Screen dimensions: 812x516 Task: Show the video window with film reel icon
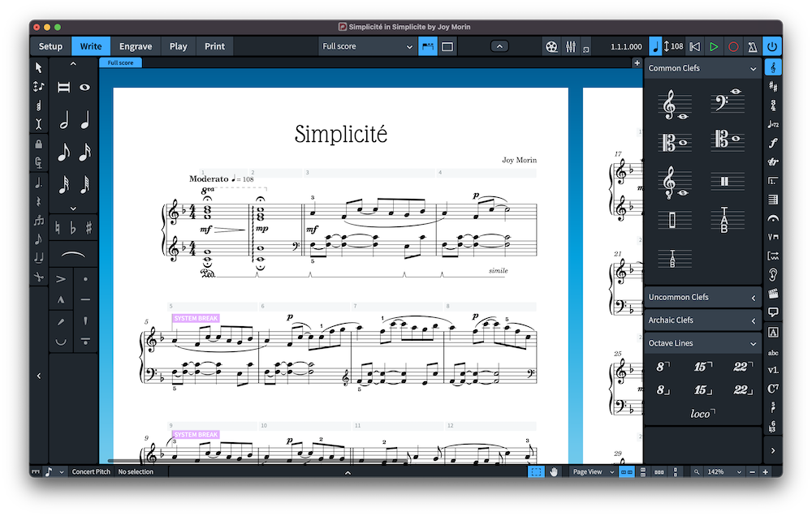[x=551, y=46]
